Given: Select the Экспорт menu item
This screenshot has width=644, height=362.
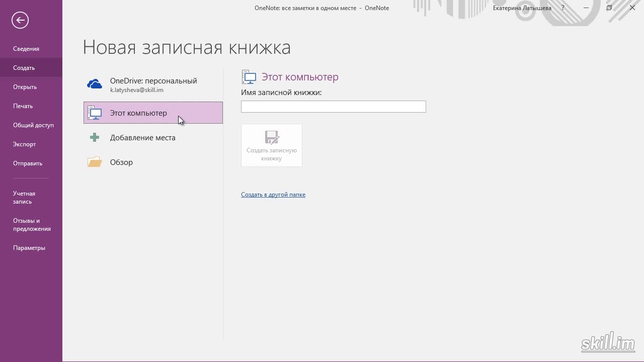Looking at the screenshot, I should (x=31, y=144).
